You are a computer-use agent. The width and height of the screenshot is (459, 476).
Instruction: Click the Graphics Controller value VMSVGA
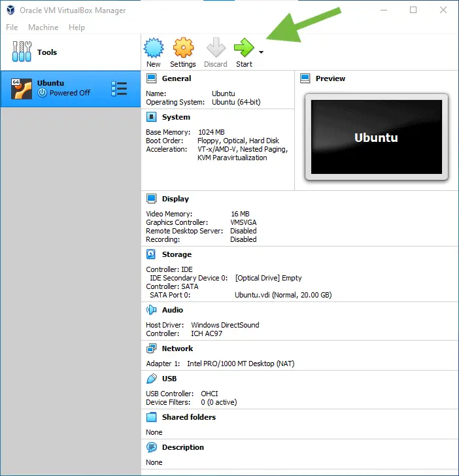click(x=243, y=222)
